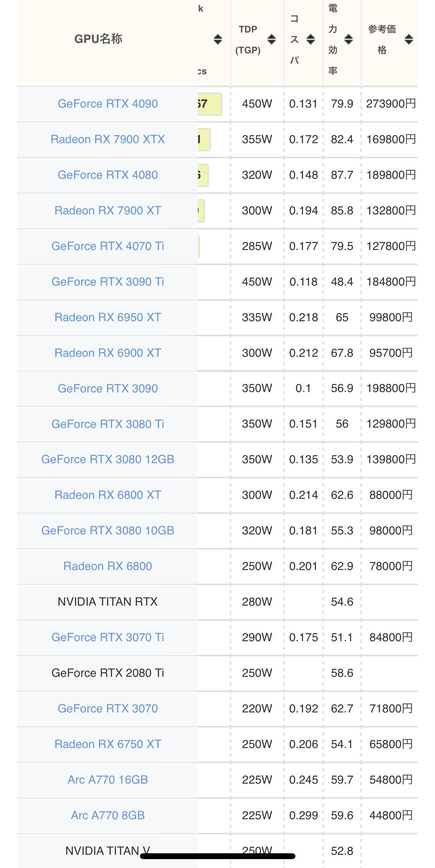Select the 220W TDP cell
Viewport: 435px width, 868px height.
pyautogui.click(x=257, y=709)
